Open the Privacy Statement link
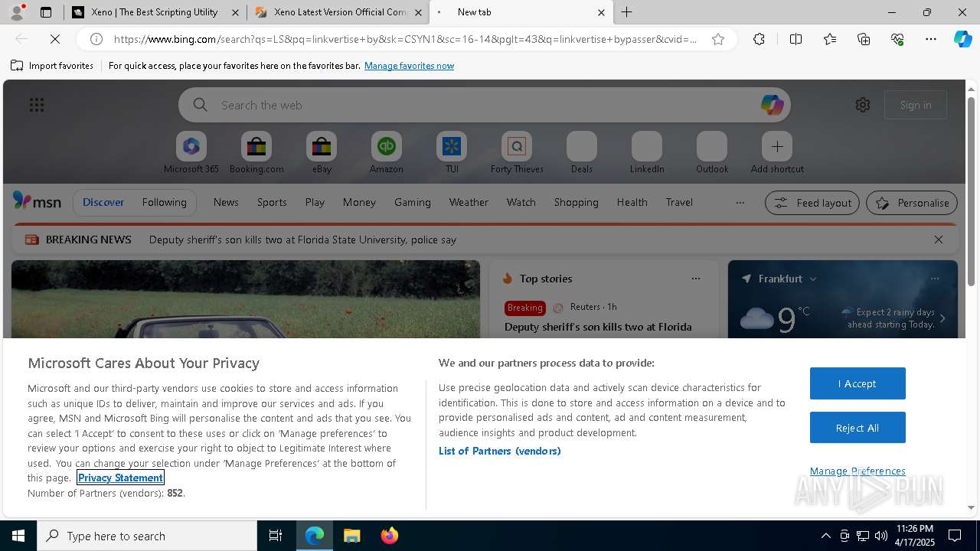This screenshot has height=551, width=980. coord(120,478)
